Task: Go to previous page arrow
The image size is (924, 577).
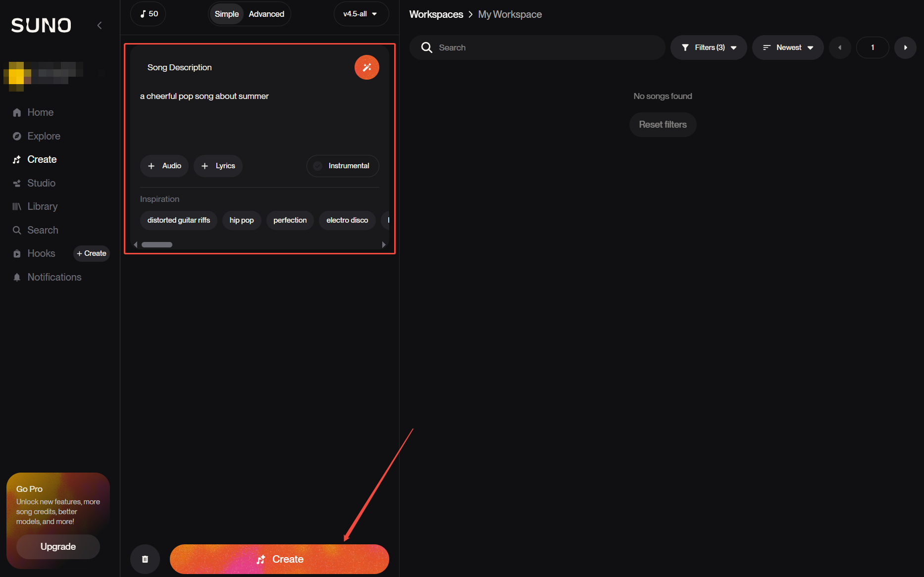Action: point(840,48)
